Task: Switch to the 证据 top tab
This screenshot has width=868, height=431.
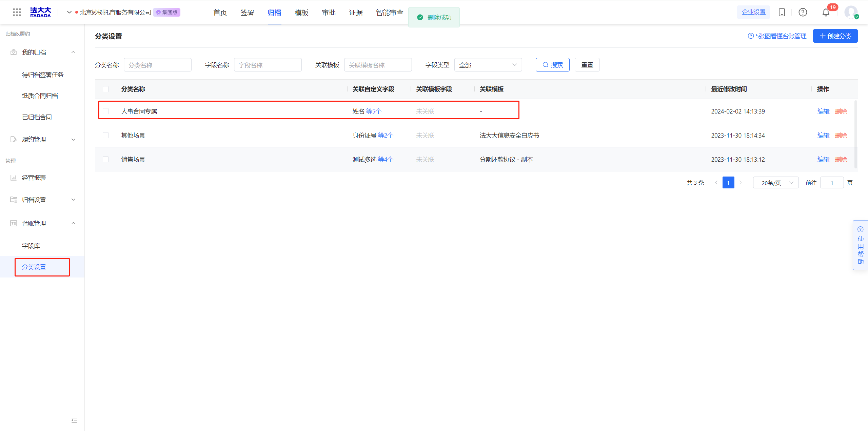Action: click(356, 13)
